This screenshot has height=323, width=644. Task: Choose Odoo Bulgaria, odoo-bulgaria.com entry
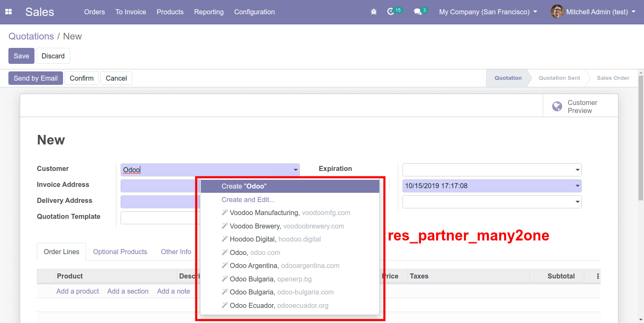(290, 292)
